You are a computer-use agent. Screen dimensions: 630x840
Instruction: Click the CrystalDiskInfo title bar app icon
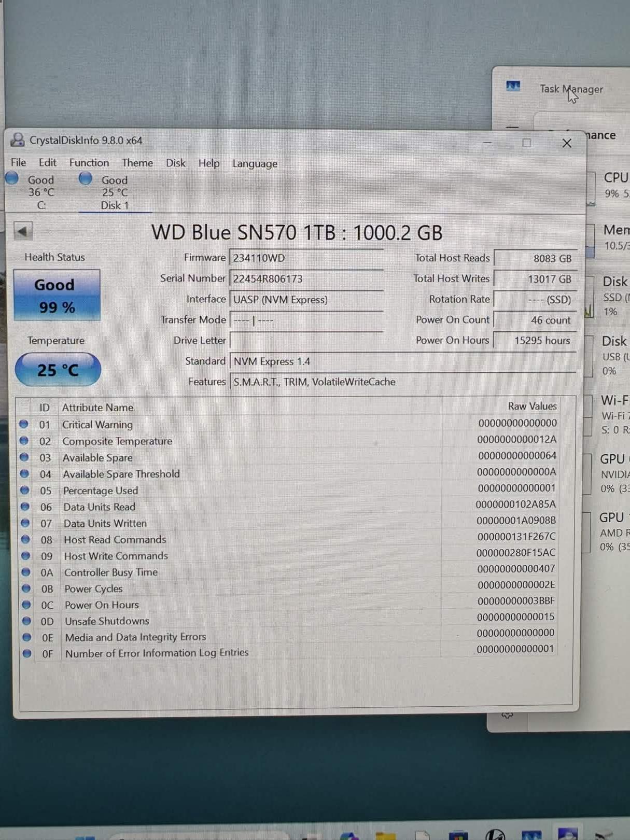pyautogui.click(x=18, y=139)
